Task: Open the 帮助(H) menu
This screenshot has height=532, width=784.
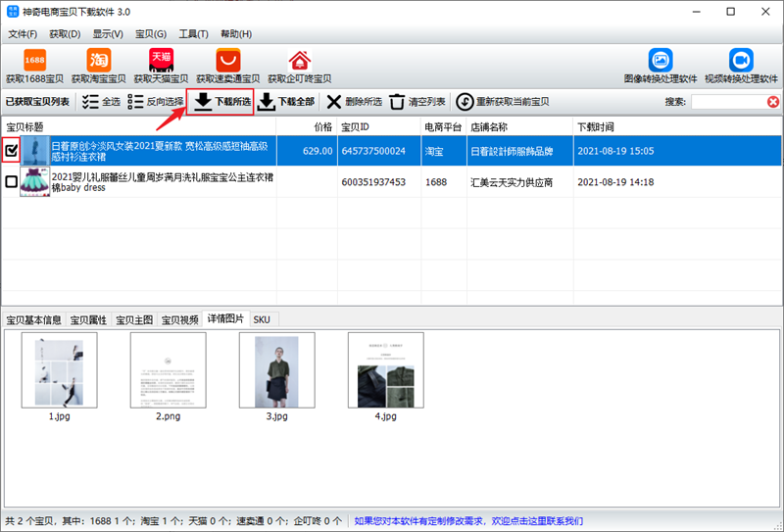Action: (x=236, y=34)
